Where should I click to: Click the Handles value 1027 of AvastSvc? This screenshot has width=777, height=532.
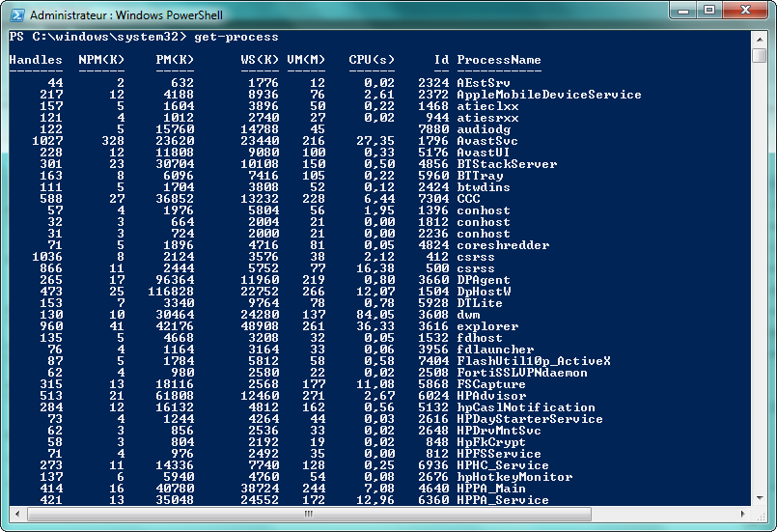tap(47, 141)
